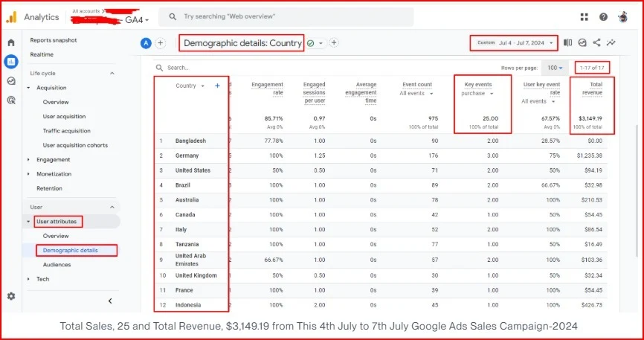The image size is (644, 340).
Task: Click the United States row
Action: [x=380, y=170]
